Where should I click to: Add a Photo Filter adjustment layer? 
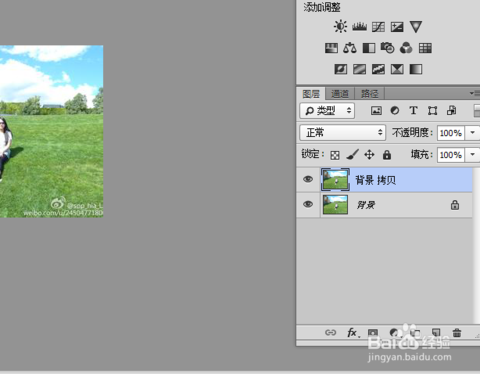[387, 48]
